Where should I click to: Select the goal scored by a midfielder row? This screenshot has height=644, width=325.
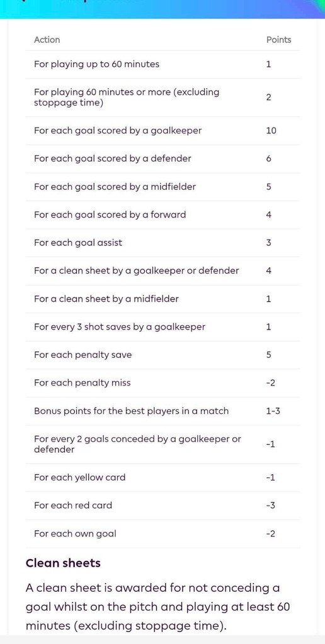click(162, 187)
